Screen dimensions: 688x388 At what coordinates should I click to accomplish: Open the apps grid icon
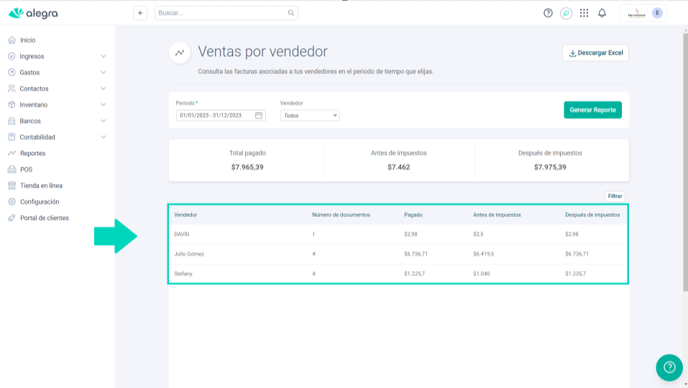point(584,13)
